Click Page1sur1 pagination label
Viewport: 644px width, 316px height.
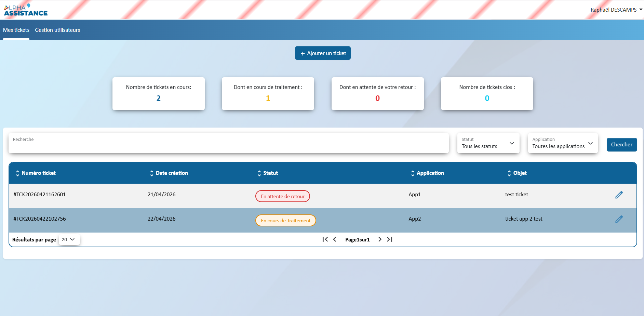[358, 240]
